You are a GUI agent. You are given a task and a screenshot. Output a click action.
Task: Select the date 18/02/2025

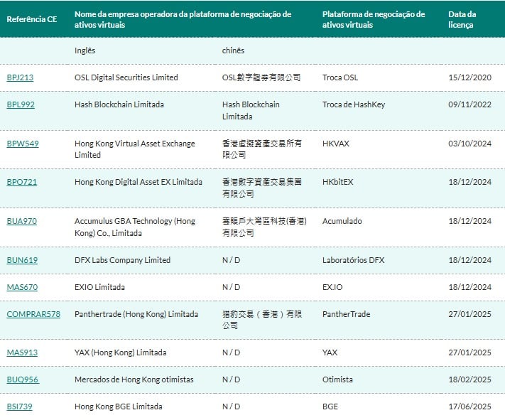(x=470, y=379)
